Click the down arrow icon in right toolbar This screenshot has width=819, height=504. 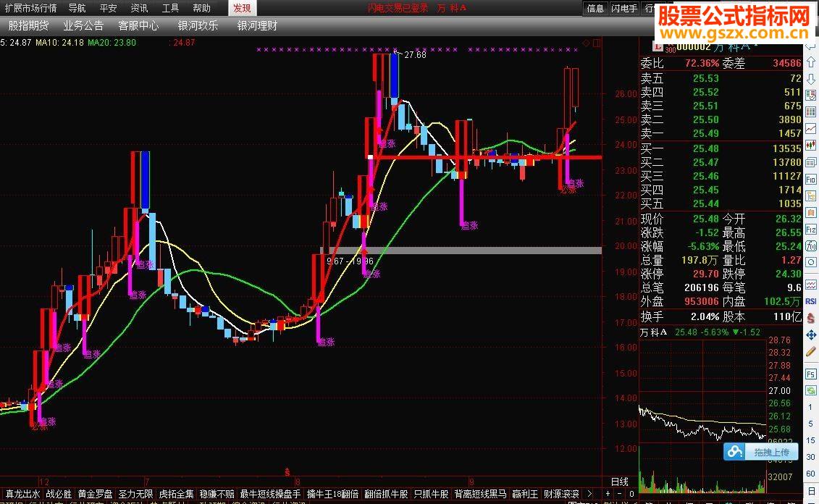(x=810, y=79)
